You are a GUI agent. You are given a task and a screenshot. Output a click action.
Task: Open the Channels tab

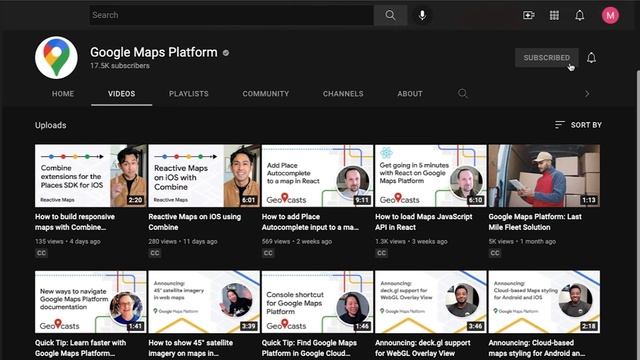343,93
